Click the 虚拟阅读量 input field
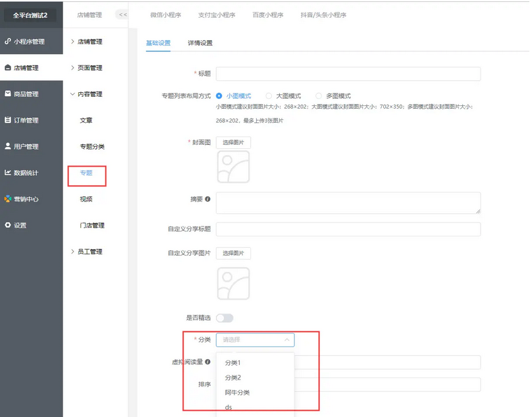532x417 pixels. pos(387,362)
